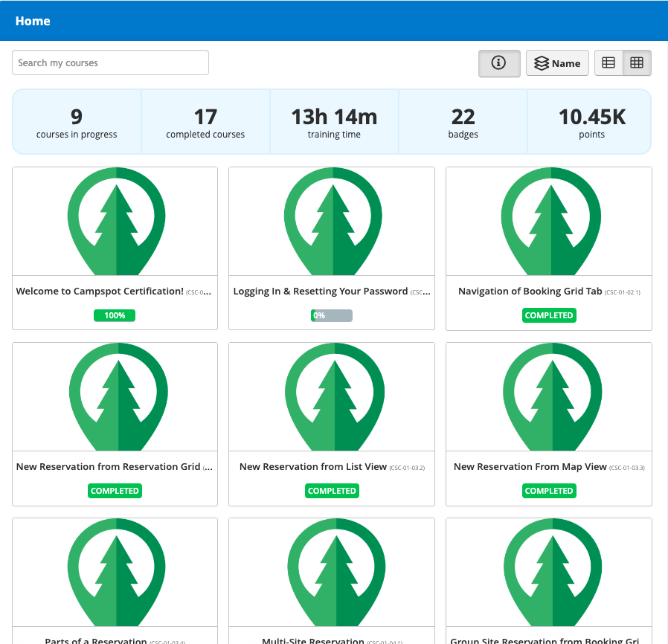Expand the Name sorting selector
668x644 pixels.
[557, 63]
